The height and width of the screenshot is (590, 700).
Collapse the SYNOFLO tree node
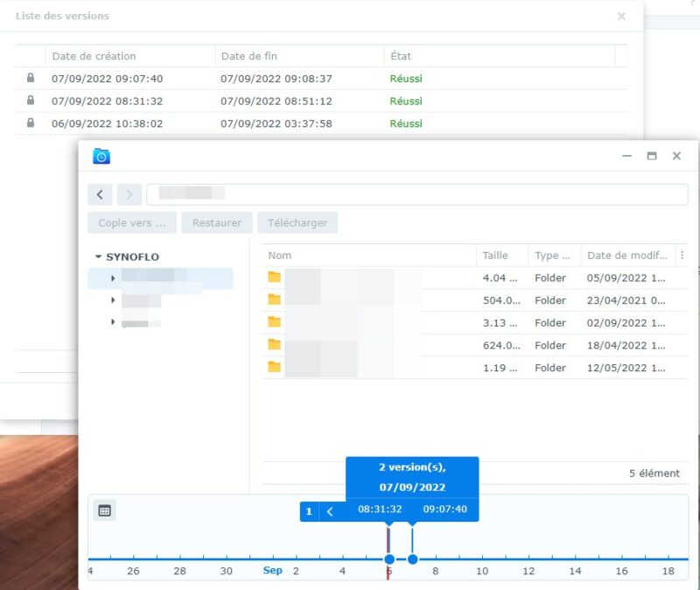coord(99,256)
